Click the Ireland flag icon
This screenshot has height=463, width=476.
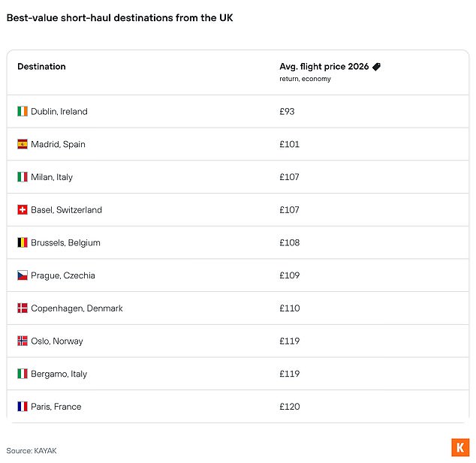click(x=23, y=112)
